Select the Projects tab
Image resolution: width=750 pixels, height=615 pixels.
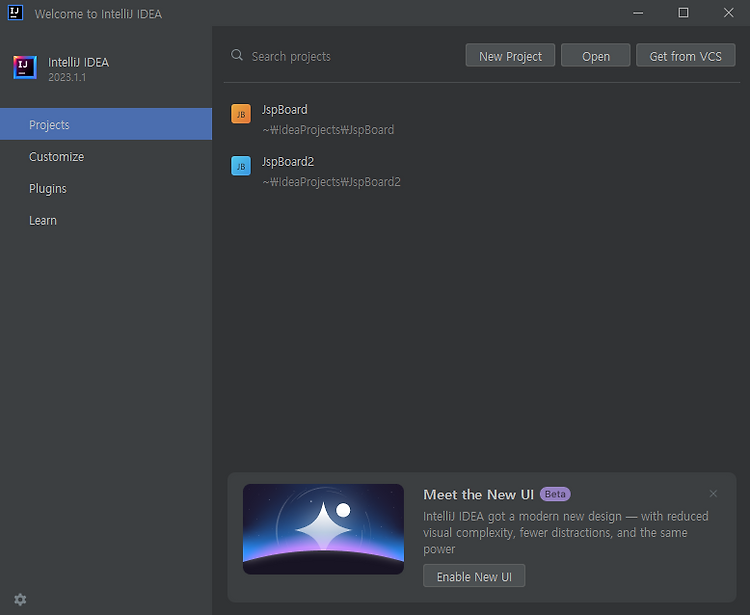106,124
